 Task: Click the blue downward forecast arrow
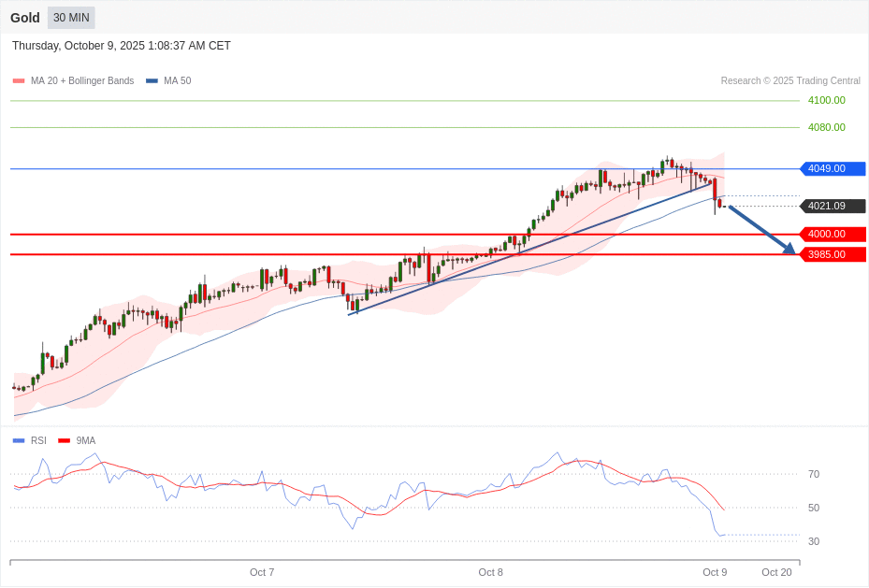click(x=761, y=229)
